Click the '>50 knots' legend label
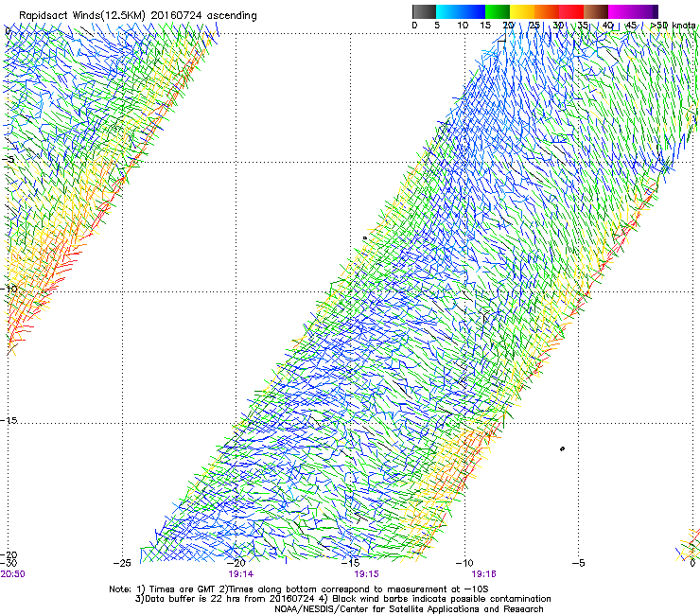Viewport: 700px width, 615px height. [673, 26]
